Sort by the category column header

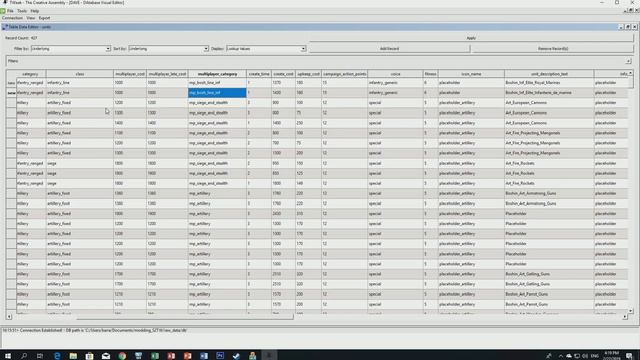pyautogui.click(x=31, y=74)
